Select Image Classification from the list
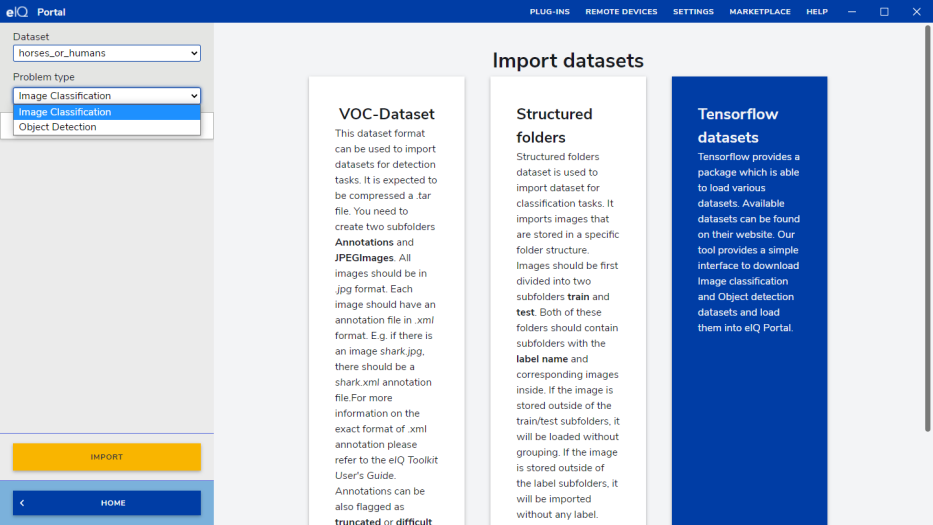 click(107, 112)
